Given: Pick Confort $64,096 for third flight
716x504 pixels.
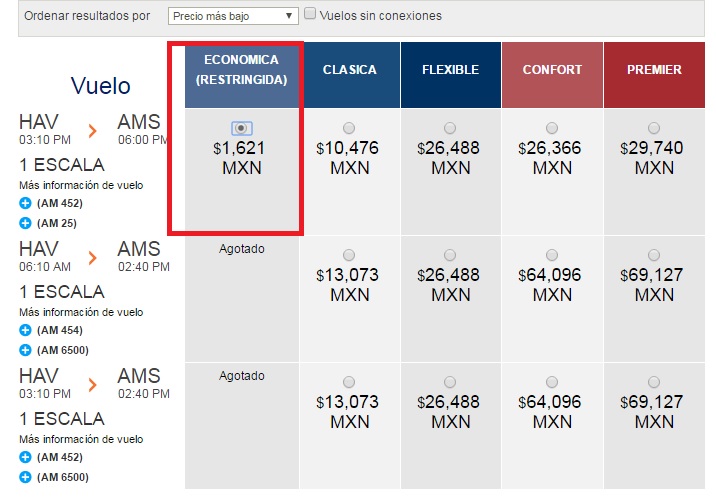Looking at the screenshot, I should [x=552, y=382].
